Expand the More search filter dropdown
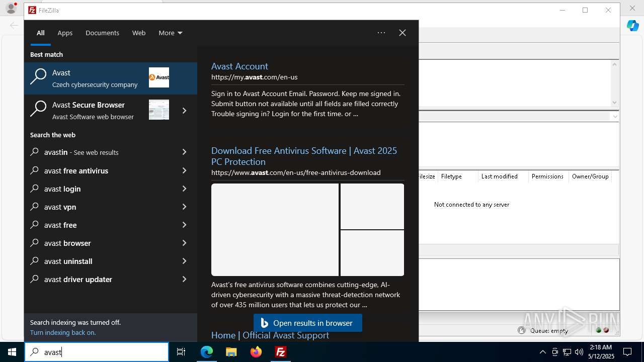The width and height of the screenshot is (644, 362). [171, 33]
